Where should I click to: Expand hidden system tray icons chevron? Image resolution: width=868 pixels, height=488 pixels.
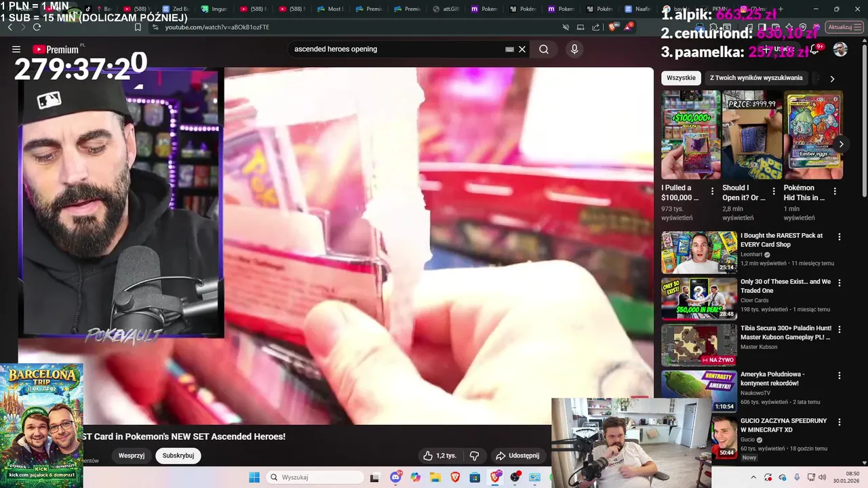point(753,478)
